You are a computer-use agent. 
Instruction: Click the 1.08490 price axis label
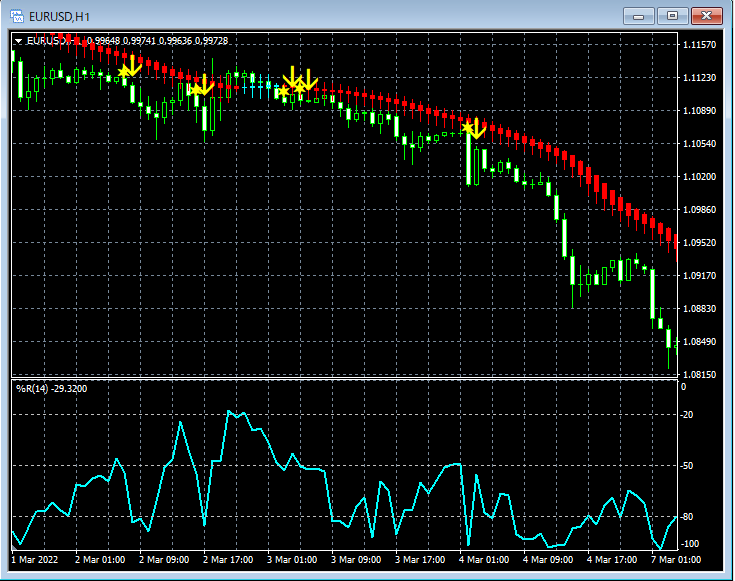coord(700,342)
